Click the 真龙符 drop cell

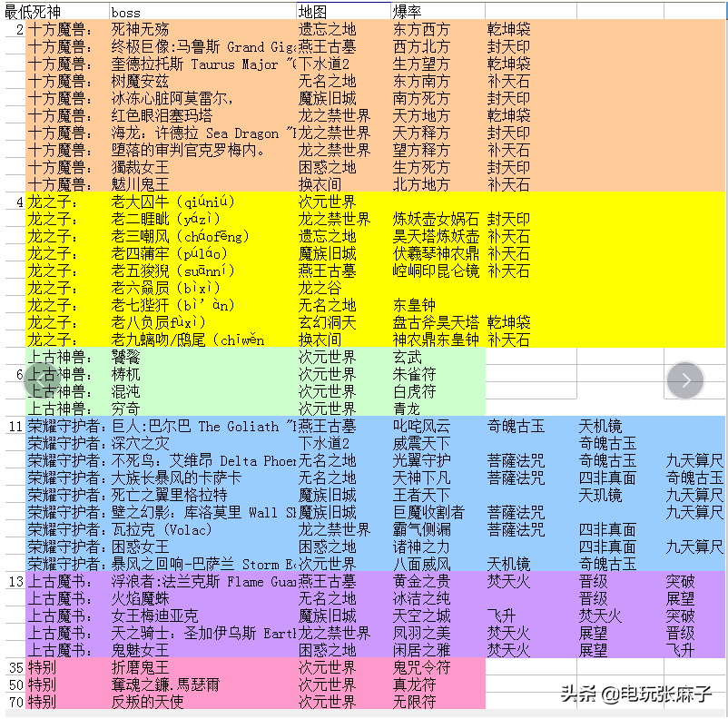pyautogui.click(x=414, y=685)
